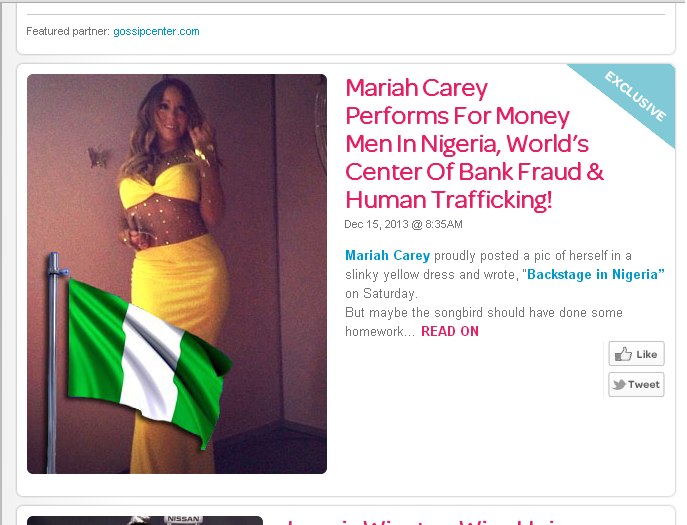This screenshot has height=525, width=687.
Task: Open the Nissan thumbnail of next article
Action: pos(145,520)
